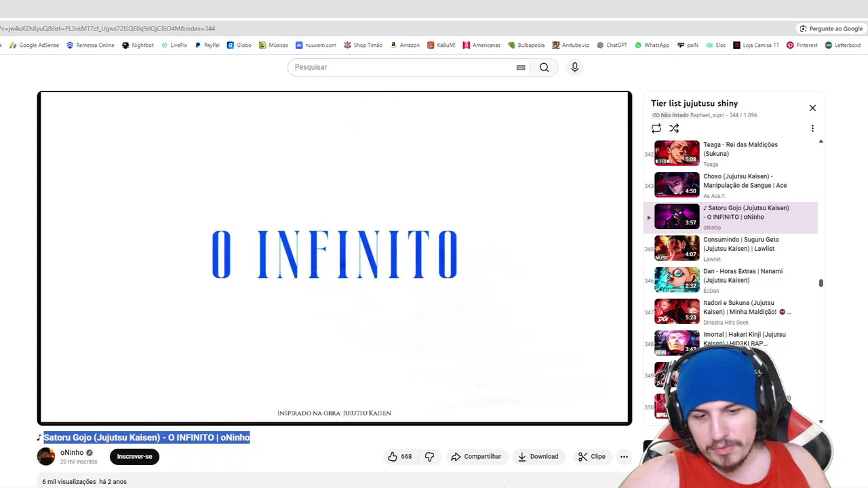Toggle playlist loop

pos(656,128)
